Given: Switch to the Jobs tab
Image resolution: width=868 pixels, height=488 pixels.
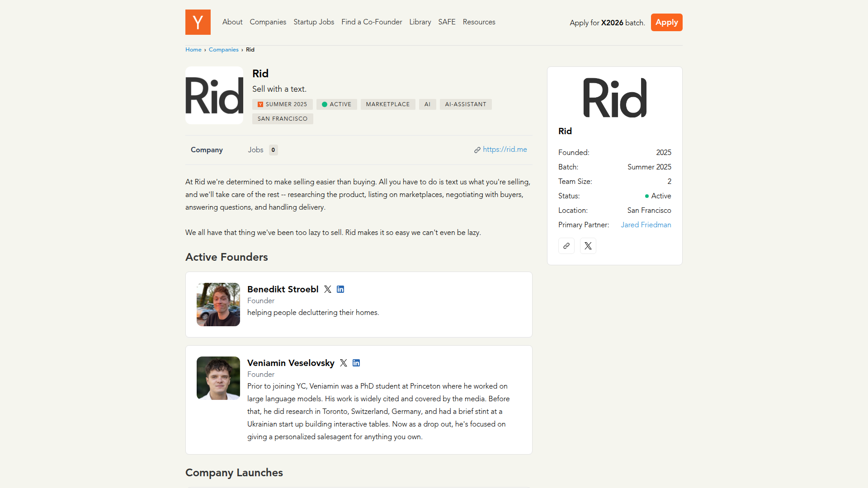Looking at the screenshot, I should (x=256, y=150).
